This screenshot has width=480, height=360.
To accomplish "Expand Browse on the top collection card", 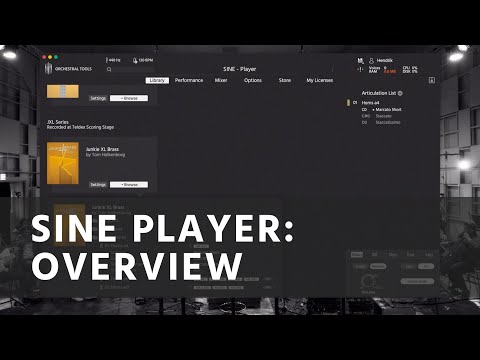I will pos(129,98).
